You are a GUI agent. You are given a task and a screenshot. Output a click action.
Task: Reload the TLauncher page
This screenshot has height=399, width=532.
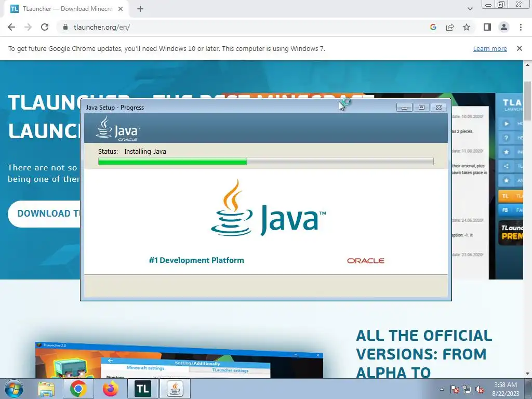(45, 27)
